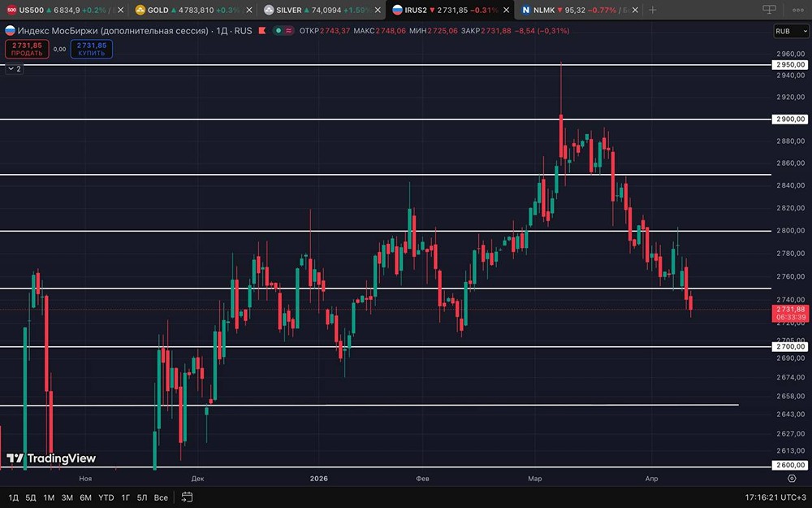Image resolution: width=812 pixels, height=508 pixels.
Task: Click the 2026 label on time axis
Action: [319, 479]
